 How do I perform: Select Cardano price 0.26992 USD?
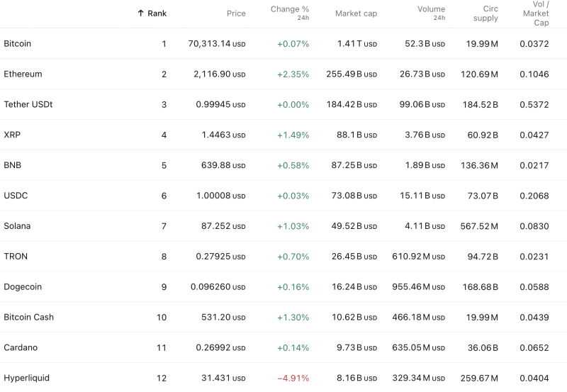click(x=220, y=347)
